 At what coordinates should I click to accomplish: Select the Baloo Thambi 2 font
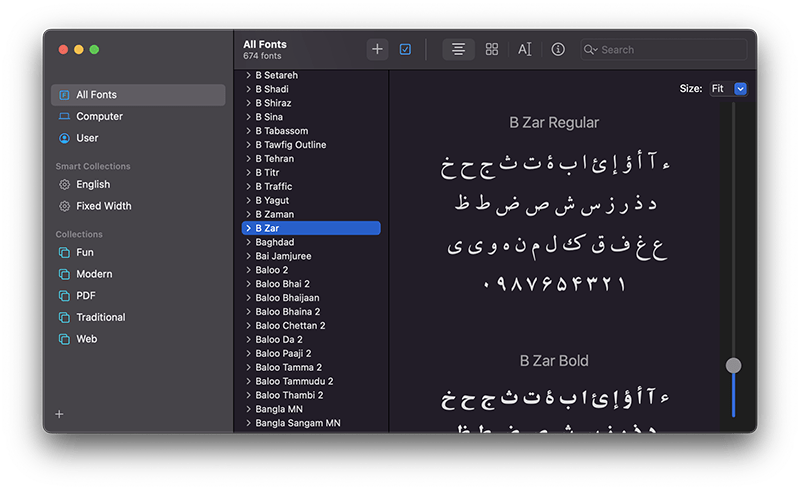pos(311,395)
